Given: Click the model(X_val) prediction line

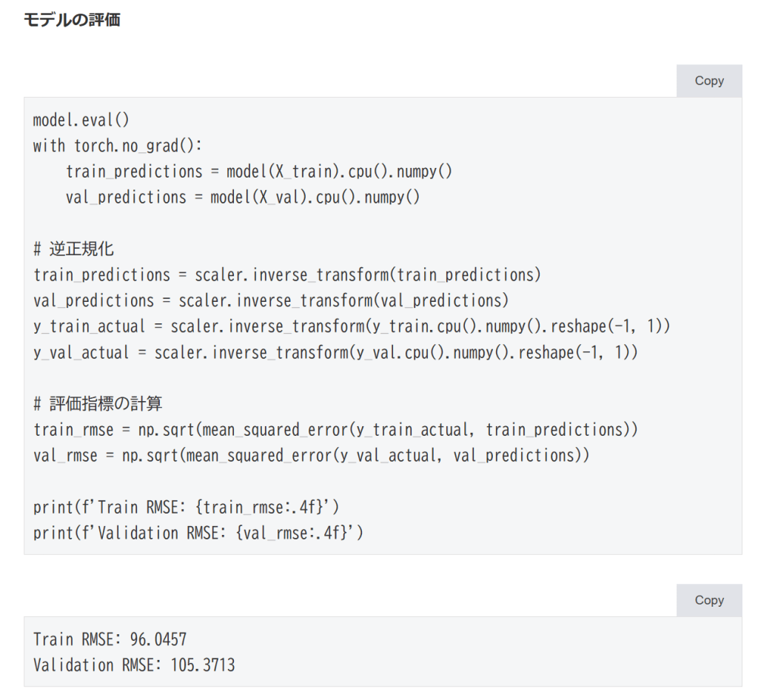Looking at the screenshot, I should (x=243, y=198).
